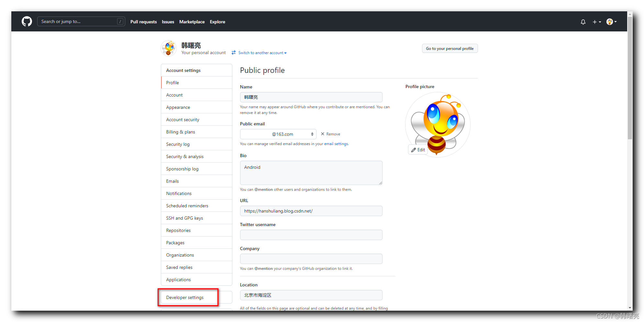Open Security log sidebar item
Viewport: 644px width, 322px height.
(196, 144)
